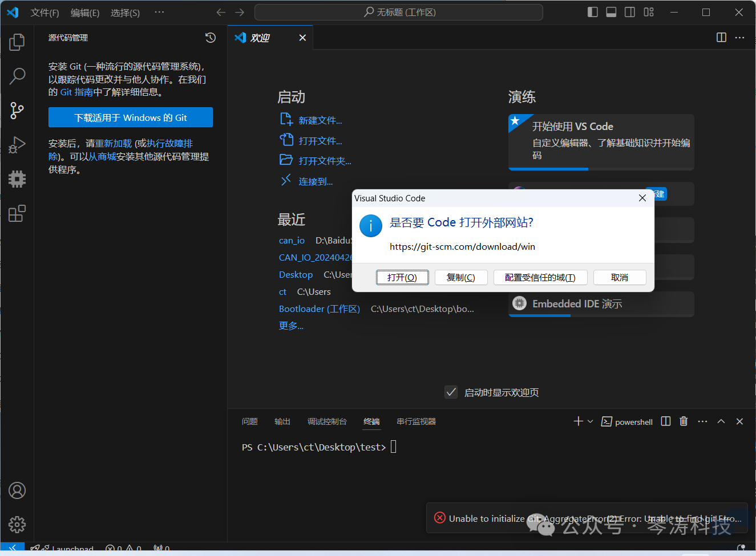This screenshot has height=556, width=756.
Task: Click 配置受信任的域(T) button
Action: click(x=540, y=277)
